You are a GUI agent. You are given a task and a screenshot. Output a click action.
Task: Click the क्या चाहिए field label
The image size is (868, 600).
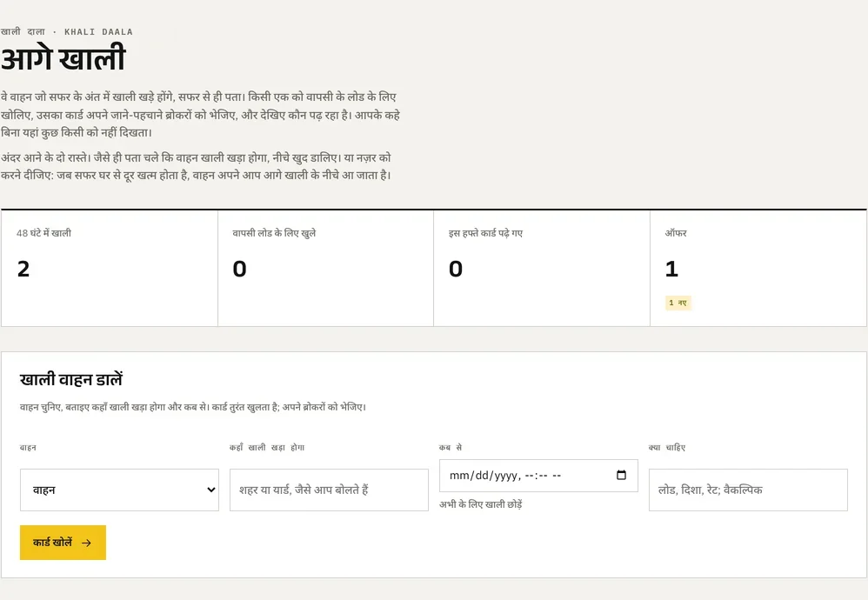(x=667, y=447)
